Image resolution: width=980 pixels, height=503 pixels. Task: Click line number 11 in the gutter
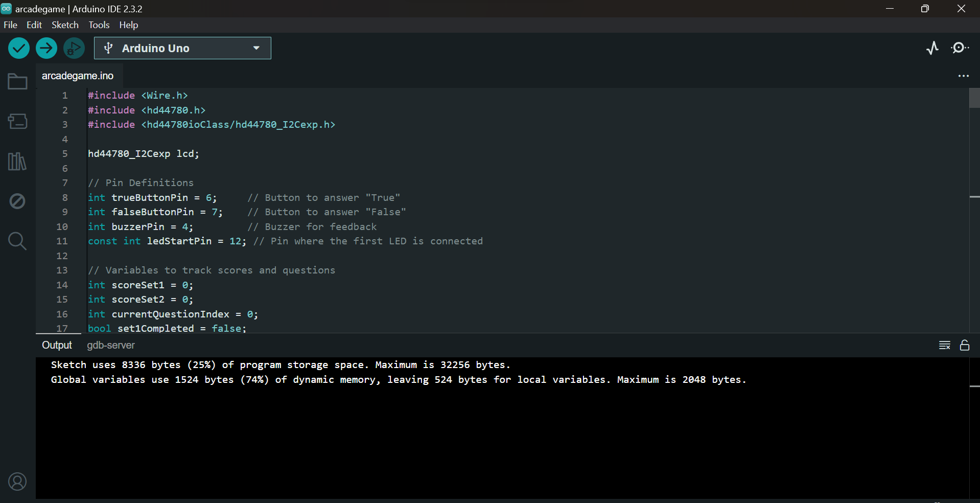[62, 241]
